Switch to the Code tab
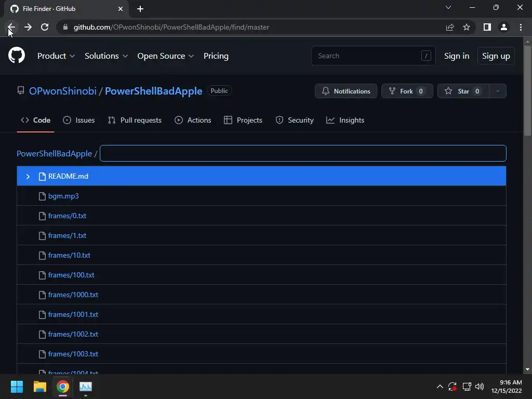Viewport: 532px width, 399px height. click(36, 120)
